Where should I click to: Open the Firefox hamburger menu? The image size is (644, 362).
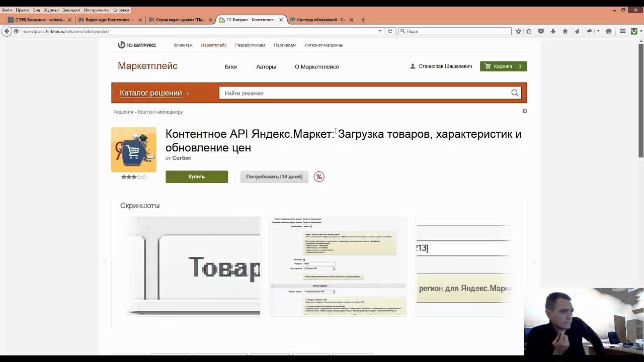point(622,31)
